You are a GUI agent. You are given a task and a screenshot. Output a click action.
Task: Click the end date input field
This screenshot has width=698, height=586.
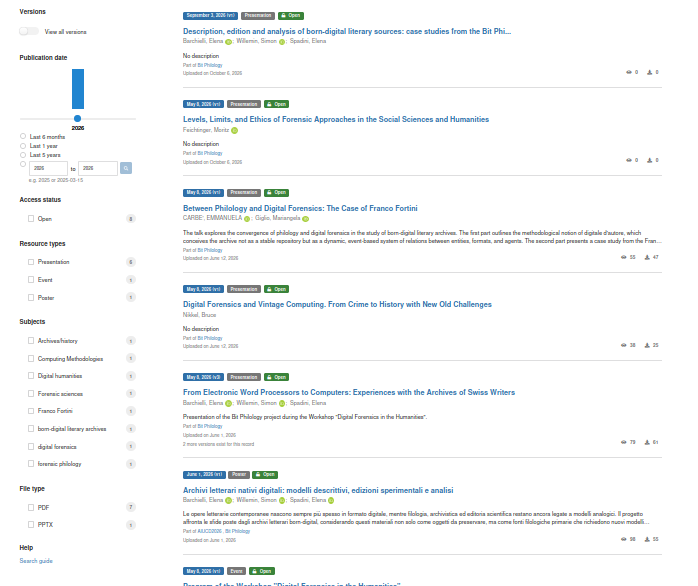coord(98,168)
